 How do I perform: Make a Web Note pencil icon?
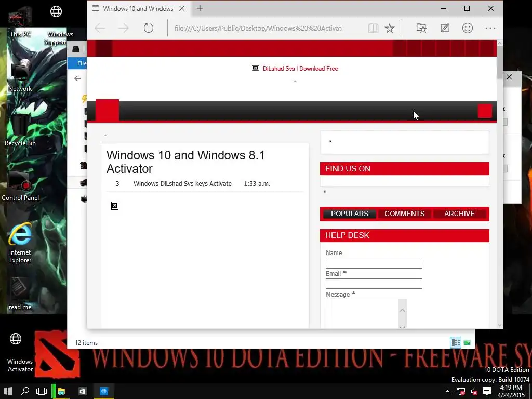[445, 28]
